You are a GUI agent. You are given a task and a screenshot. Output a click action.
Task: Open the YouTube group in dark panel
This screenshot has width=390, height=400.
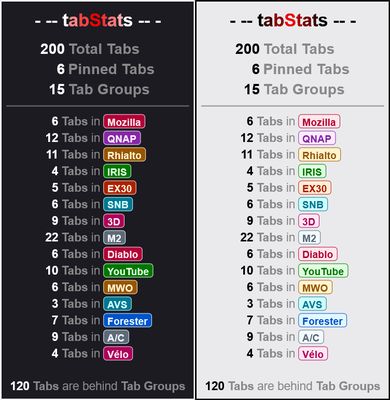coord(128,271)
